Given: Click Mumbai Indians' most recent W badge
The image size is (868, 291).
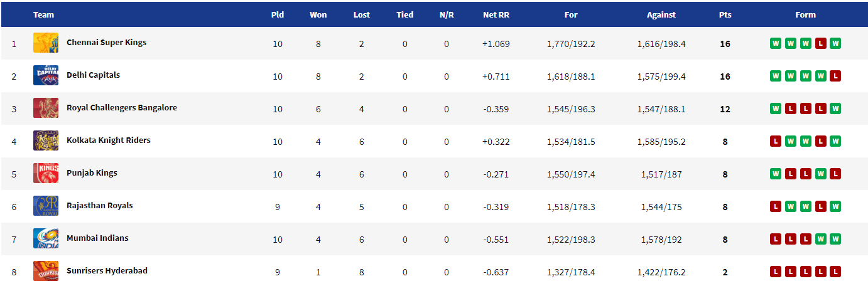Looking at the screenshot, I should [x=835, y=240].
